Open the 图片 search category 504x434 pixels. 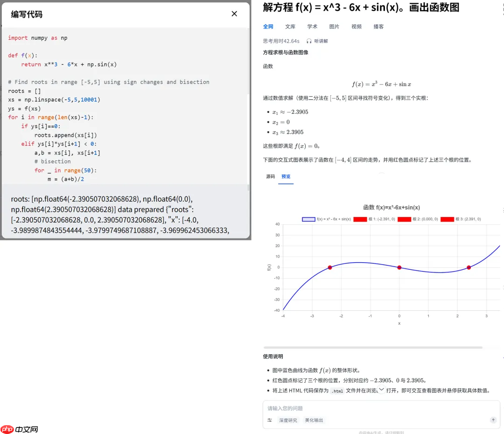pyautogui.click(x=335, y=27)
